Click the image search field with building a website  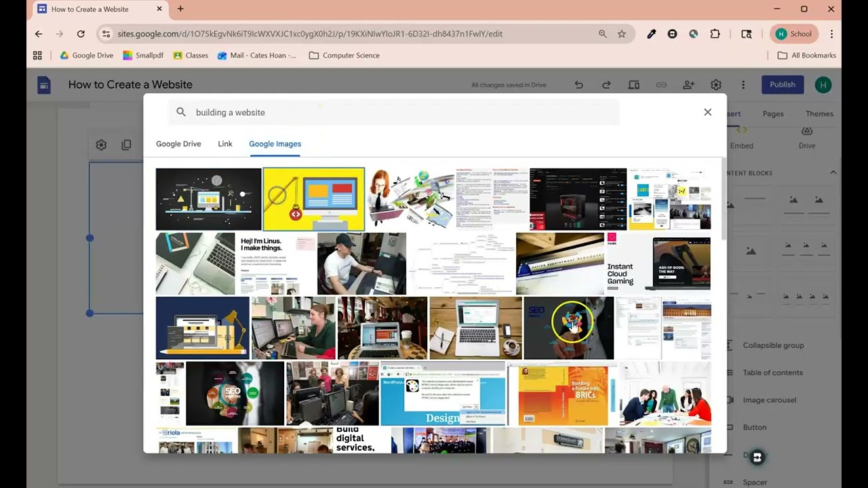pyautogui.click(x=394, y=113)
